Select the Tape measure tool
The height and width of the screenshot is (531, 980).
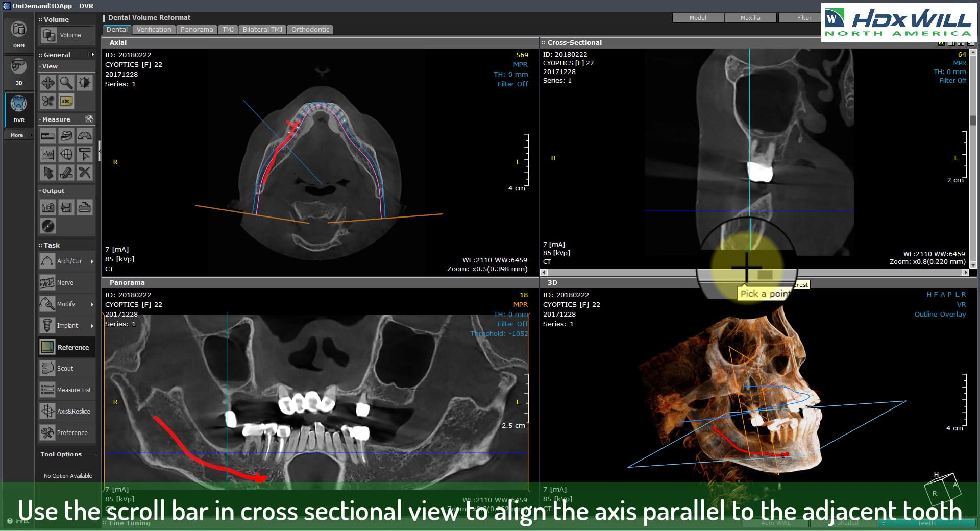click(x=66, y=136)
